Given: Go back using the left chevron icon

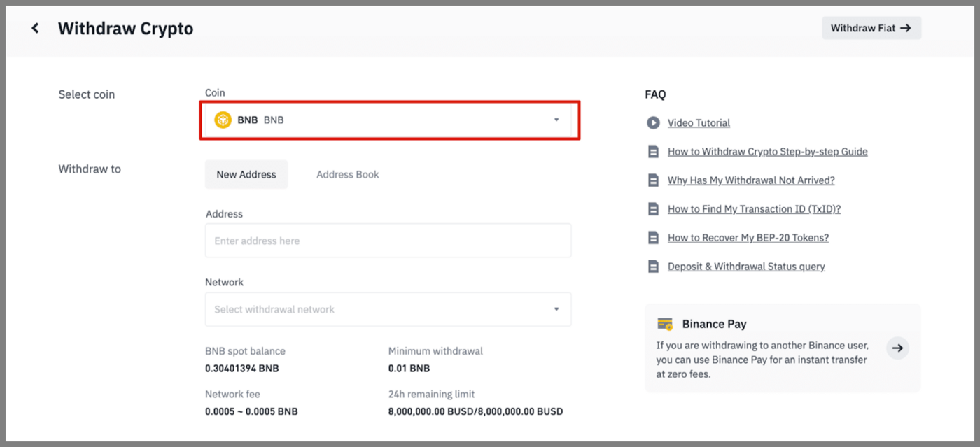Looking at the screenshot, I should point(35,29).
